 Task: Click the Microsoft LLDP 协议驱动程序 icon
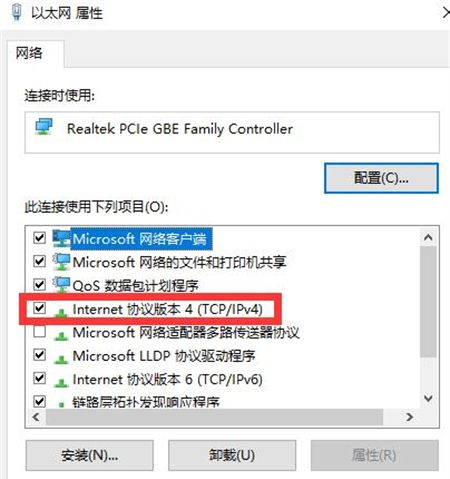click(x=61, y=359)
